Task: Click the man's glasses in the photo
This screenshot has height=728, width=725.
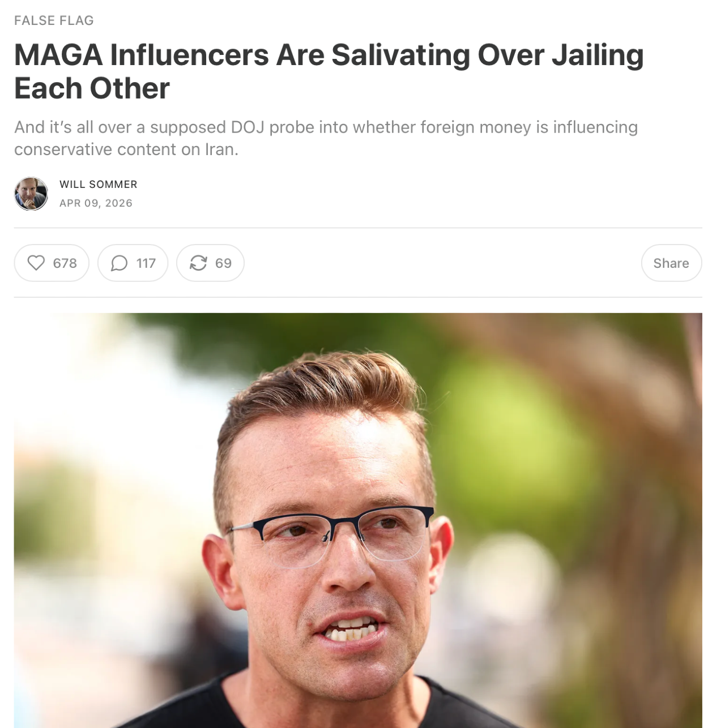Action: point(331,535)
